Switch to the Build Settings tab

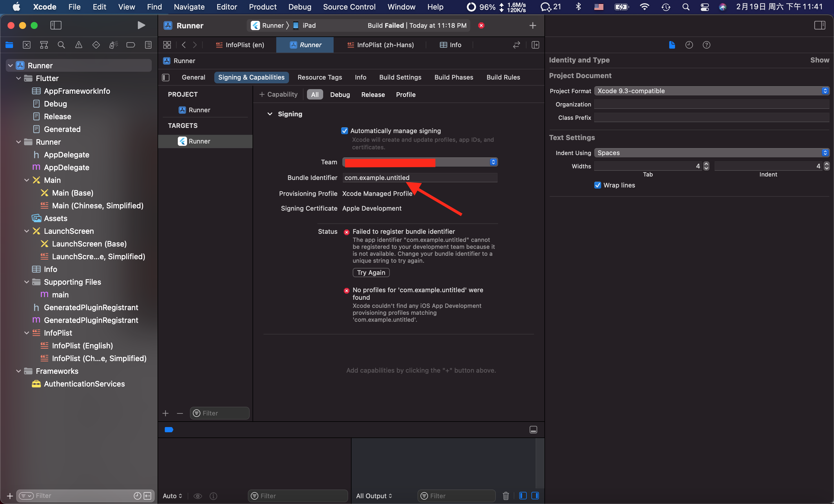[x=400, y=78]
